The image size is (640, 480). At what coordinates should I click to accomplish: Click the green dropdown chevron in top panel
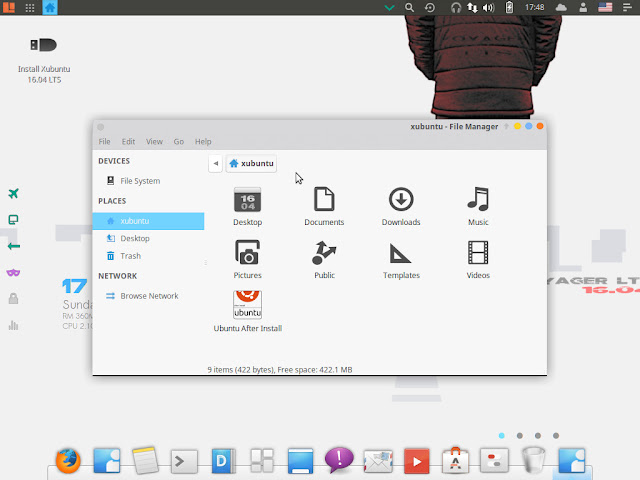[390, 7]
